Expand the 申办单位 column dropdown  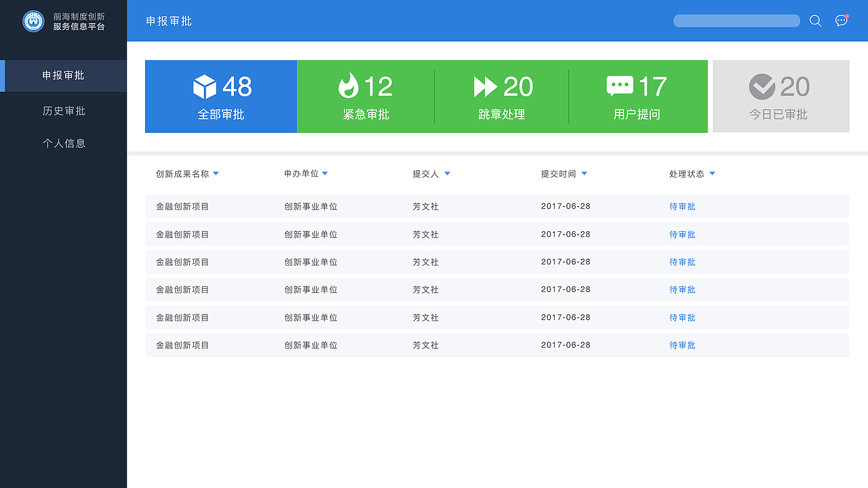point(325,174)
